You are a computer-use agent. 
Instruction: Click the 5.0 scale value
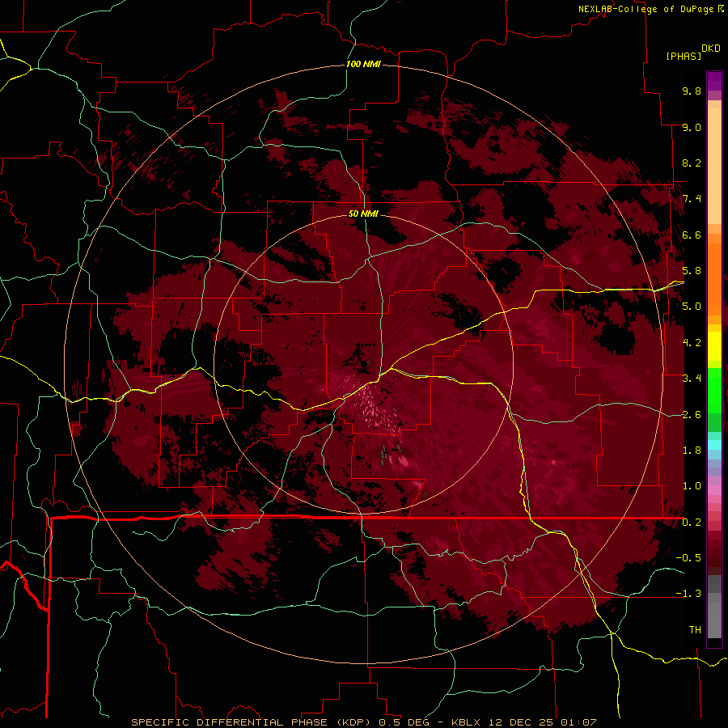pyautogui.click(x=692, y=307)
